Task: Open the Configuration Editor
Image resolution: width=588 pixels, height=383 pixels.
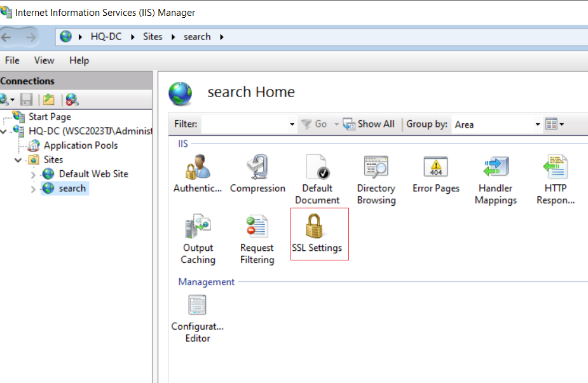Action: [197, 319]
